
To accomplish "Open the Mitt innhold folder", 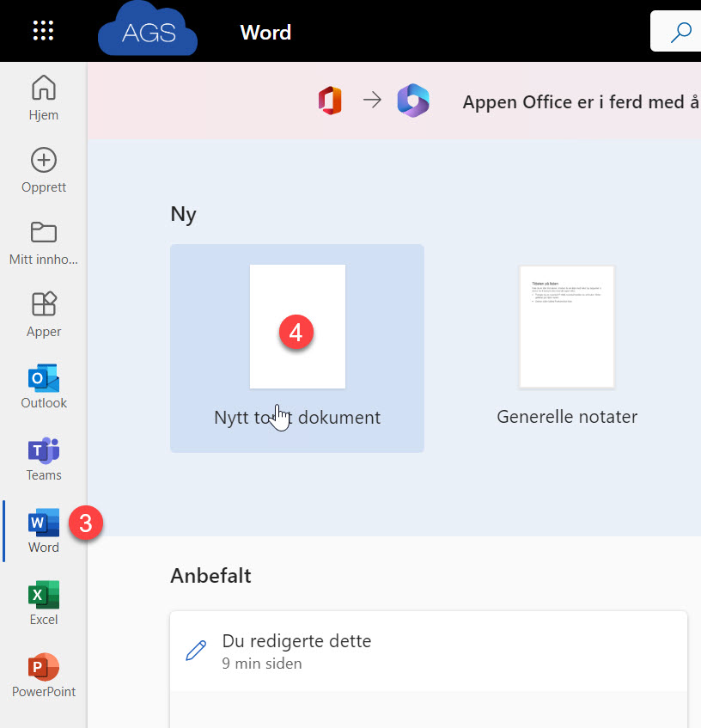I will point(44,242).
